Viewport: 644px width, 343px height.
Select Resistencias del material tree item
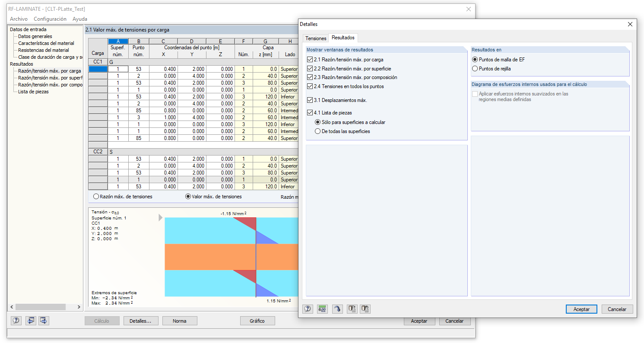coord(44,50)
